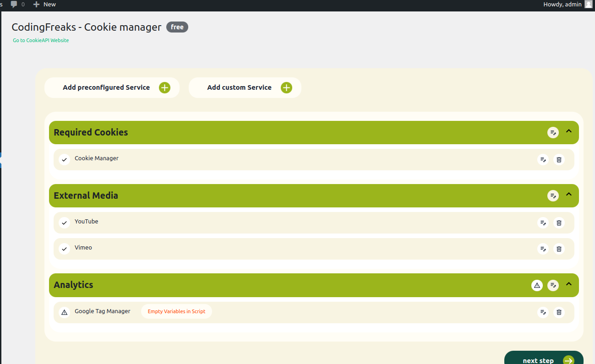The width and height of the screenshot is (595, 364).
Task: Collapse the External Media section
Action: coord(569,194)
